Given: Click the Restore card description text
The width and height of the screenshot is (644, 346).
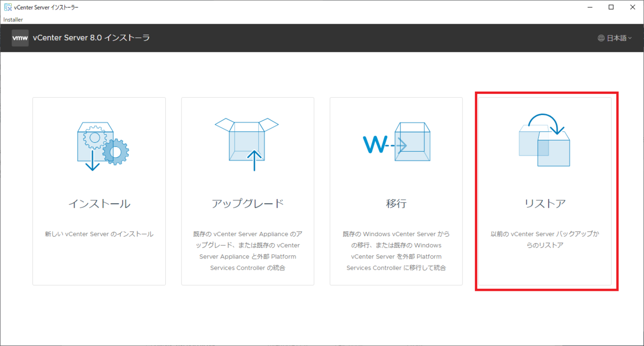Looking at the screenshot, I should click(x=545, y=240).
